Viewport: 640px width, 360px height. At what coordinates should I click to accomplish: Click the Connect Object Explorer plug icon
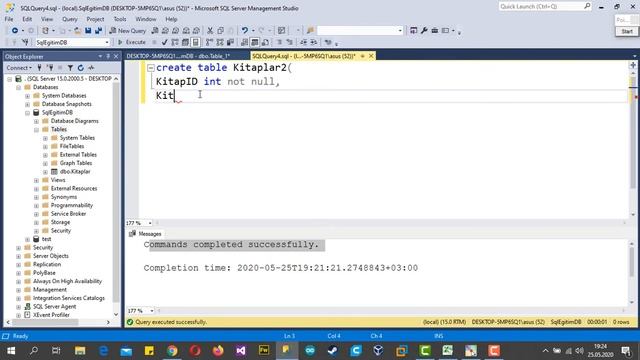39,68
